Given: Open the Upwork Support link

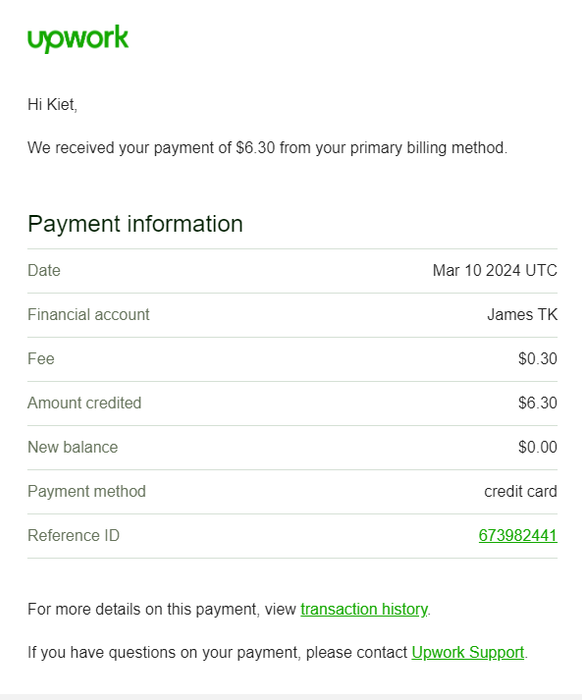Looking at the screenshot, I should pyautogui.click(x=468, y=652).
